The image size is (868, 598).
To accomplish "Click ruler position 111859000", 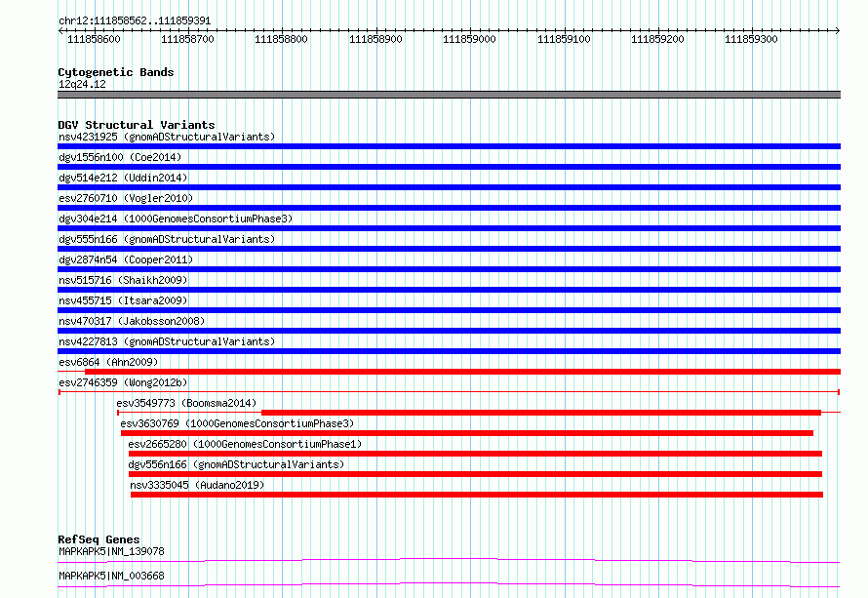I will (x=469, y=39).
